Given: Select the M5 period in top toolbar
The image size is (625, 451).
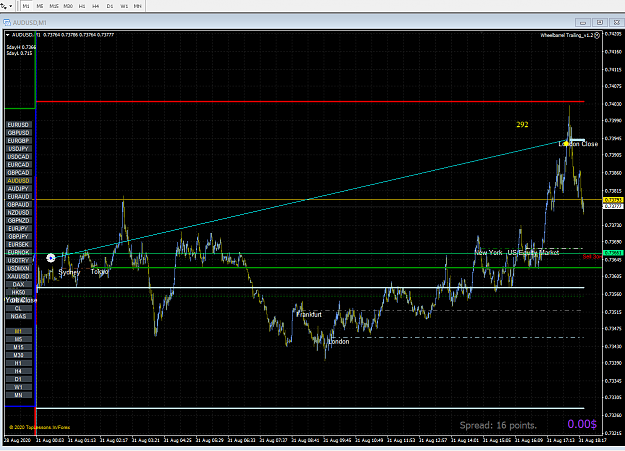Looking at the screenshot, I should tap(40, 6).
